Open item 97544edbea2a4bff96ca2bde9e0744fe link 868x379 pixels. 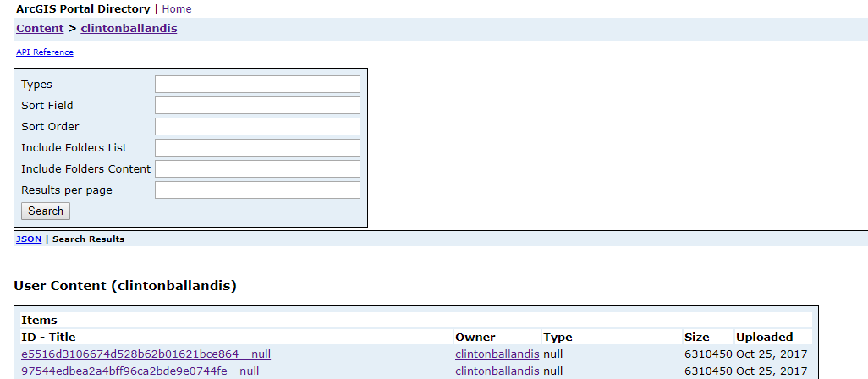pyautogui.click(x=140, y=371)
